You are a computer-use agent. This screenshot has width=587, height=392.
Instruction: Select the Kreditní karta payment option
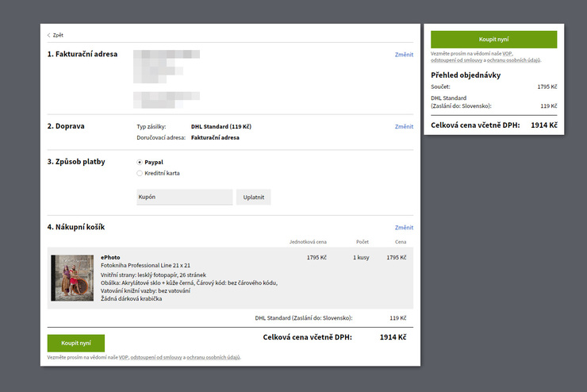point(140,173)
